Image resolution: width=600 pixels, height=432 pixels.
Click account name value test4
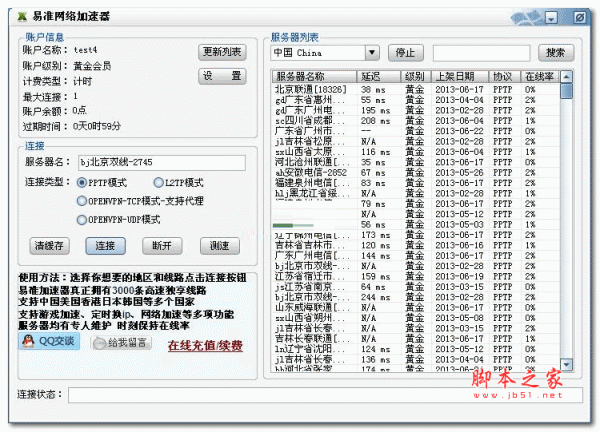[85, 50]
